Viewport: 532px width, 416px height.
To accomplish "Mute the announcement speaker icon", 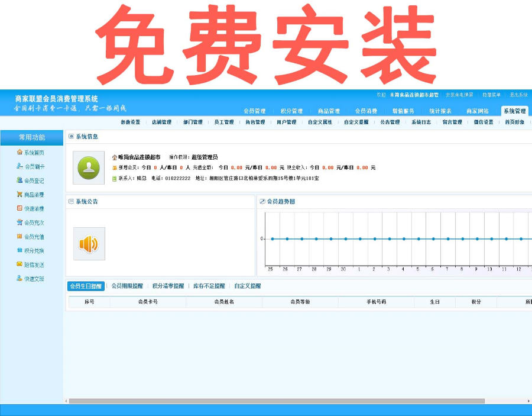I will pos(88,243).
